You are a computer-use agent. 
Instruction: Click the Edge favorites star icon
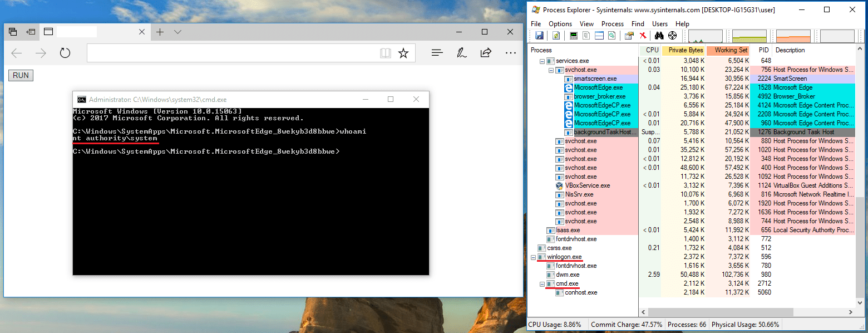403,53
